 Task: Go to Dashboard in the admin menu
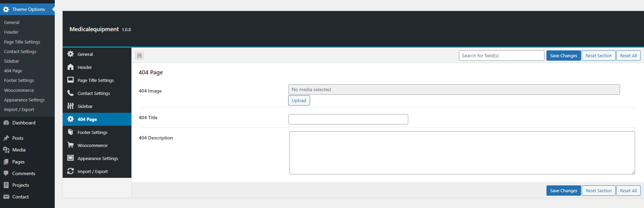click(24, 123)
